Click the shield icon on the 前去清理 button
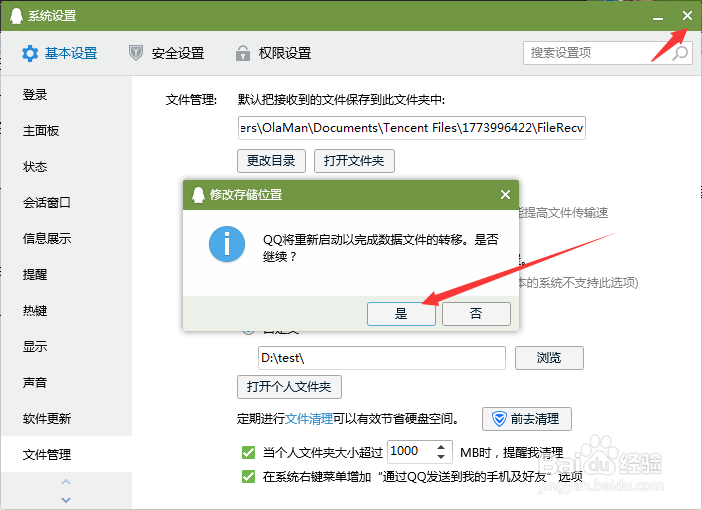Image resolution: width=702 pixels, height=510 pixels. (x=499, y=419)
